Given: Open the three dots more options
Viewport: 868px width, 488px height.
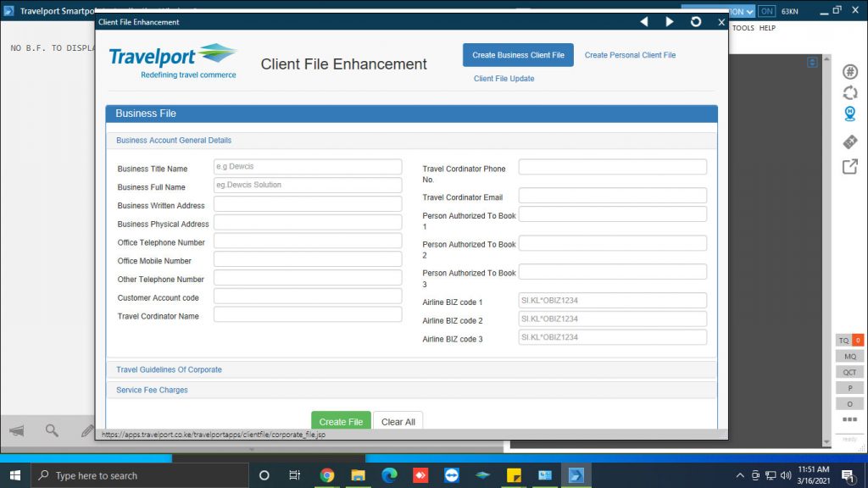Looking at the screenshot, I should [849, 419].
